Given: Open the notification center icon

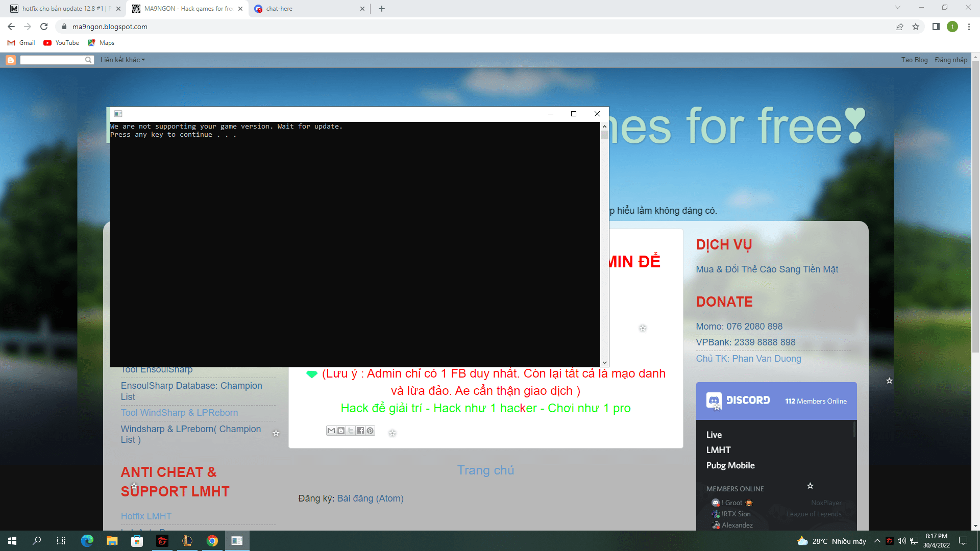Looking at the screenshot, I should pyautogui.click(x=963, y=541).
